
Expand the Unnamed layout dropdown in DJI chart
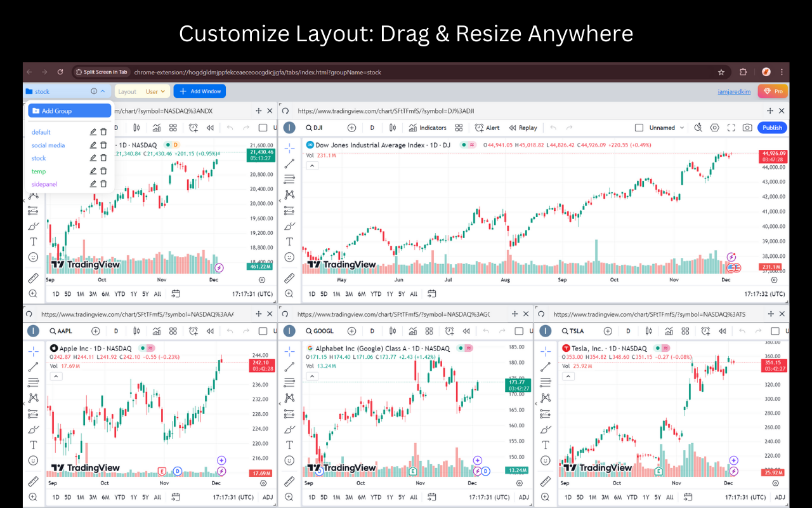click(x=683, y=128)
